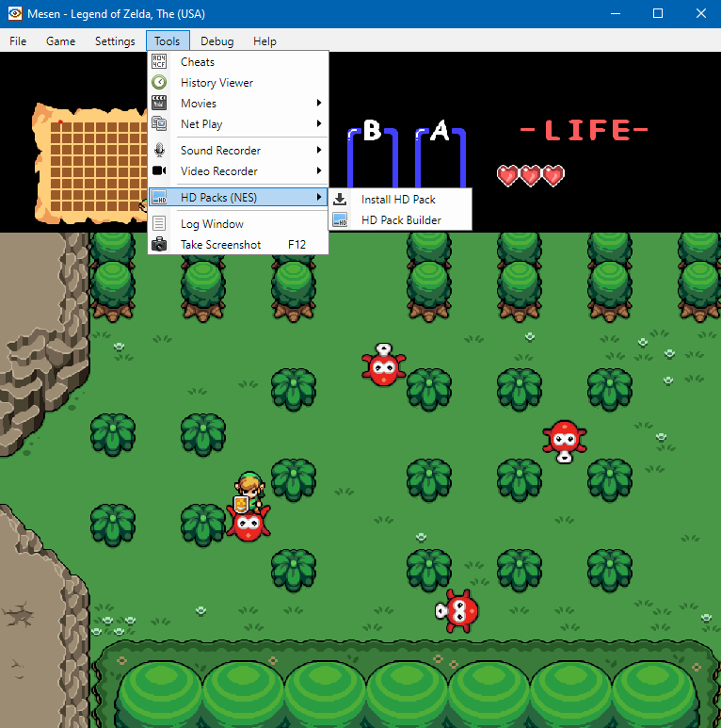Click the Install HD Pack download icon
721x728 pixels.
click(x=340, y=199)
